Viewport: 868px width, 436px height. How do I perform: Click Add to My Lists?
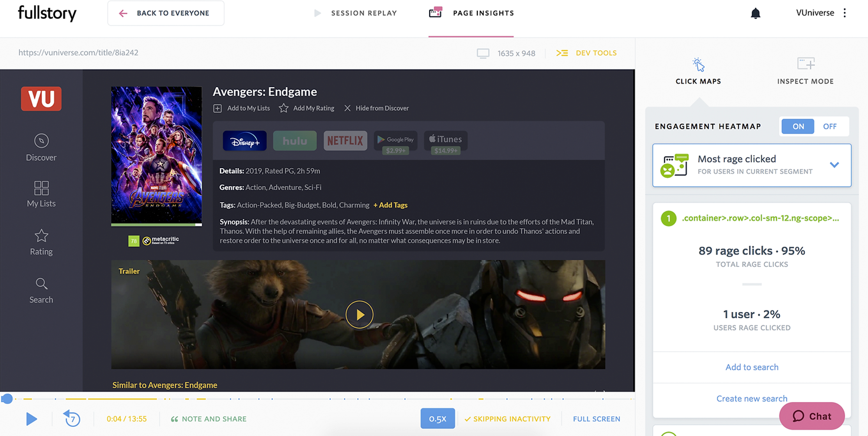click(x=242, y=108)
